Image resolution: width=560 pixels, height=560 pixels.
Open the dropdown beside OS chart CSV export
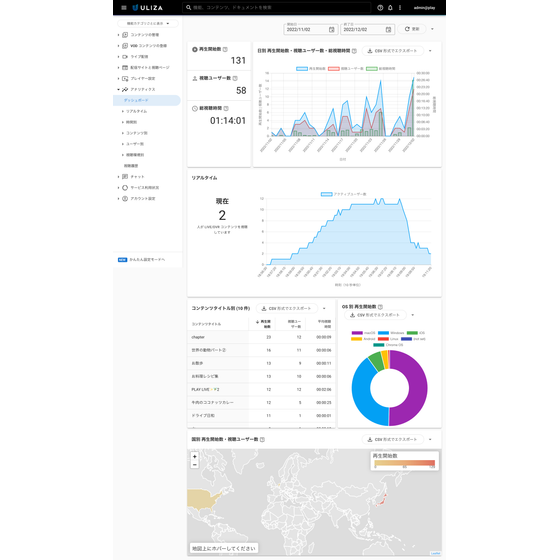tap(412, 315)
